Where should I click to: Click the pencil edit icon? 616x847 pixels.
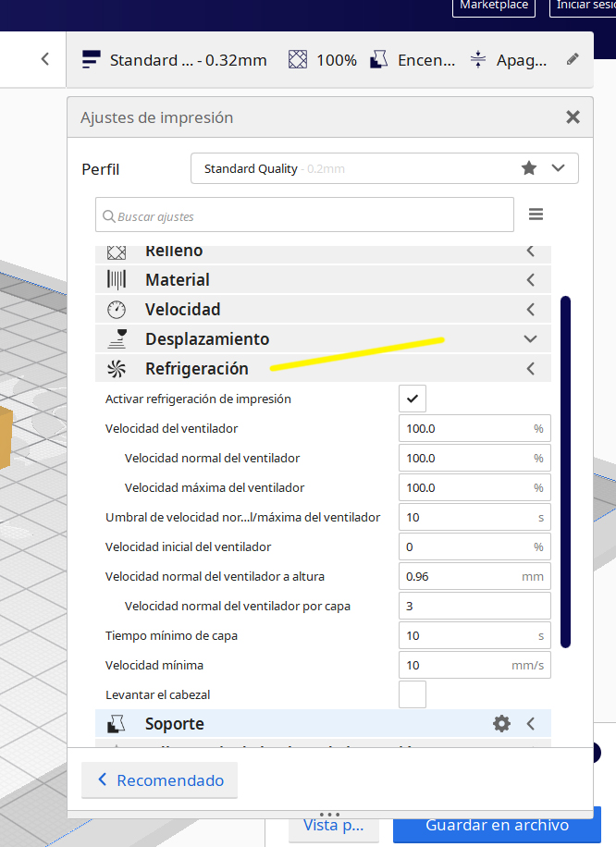click(573, 59)
